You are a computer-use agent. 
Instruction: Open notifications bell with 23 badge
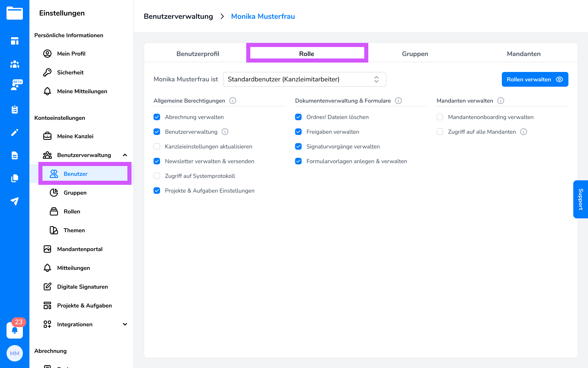tap(15, 330)
